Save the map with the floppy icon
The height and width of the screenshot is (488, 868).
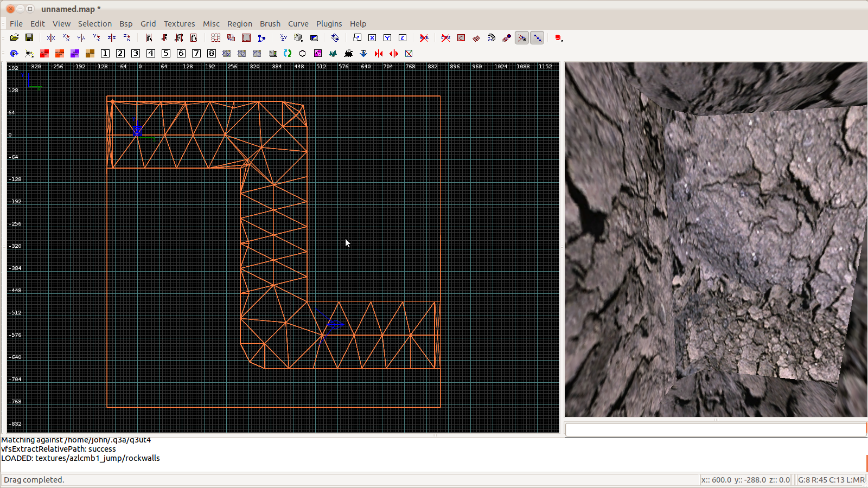coord(29,38)
